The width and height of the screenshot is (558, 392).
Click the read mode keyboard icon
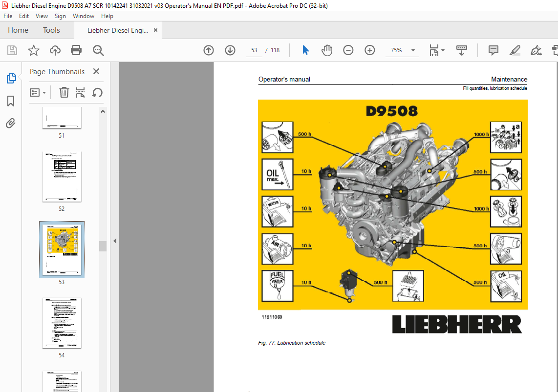[x=462, y=50]
